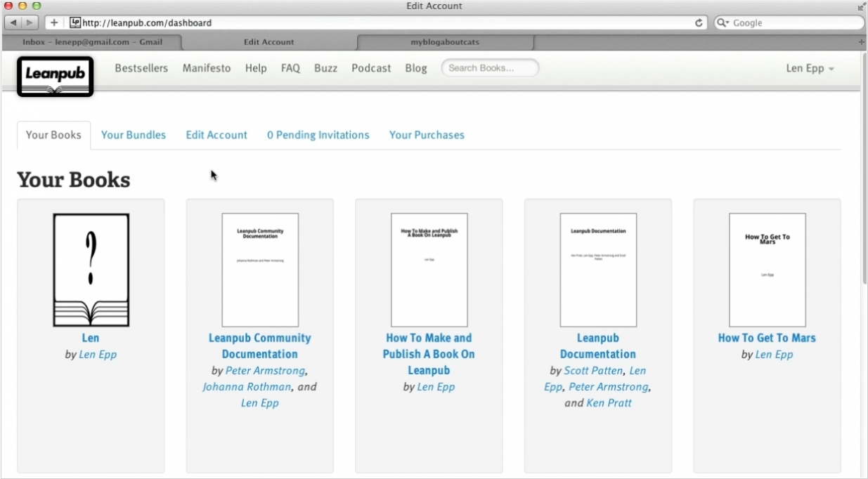The image size is (868, 479).
Task: Click the Leanpub Documentation title link
Action: [598, 346]
